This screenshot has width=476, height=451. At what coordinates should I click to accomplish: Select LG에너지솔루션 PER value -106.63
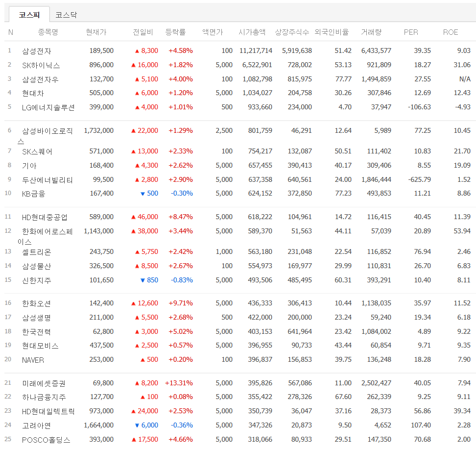point(419,107)
